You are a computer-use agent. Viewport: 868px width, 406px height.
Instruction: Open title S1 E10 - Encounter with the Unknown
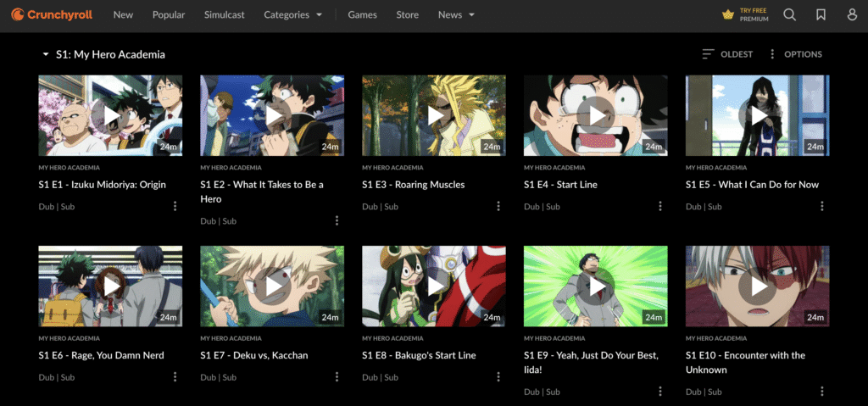point(746,362)
